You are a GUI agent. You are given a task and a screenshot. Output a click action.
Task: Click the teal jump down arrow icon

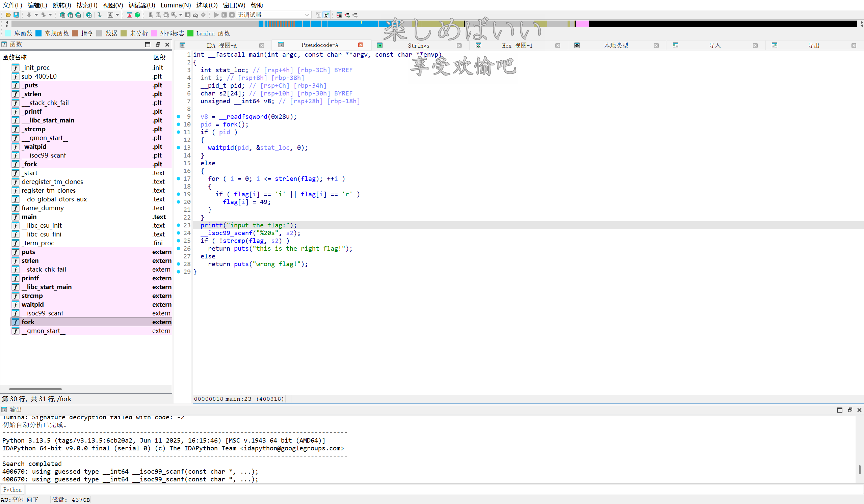(x=99, y=15)
